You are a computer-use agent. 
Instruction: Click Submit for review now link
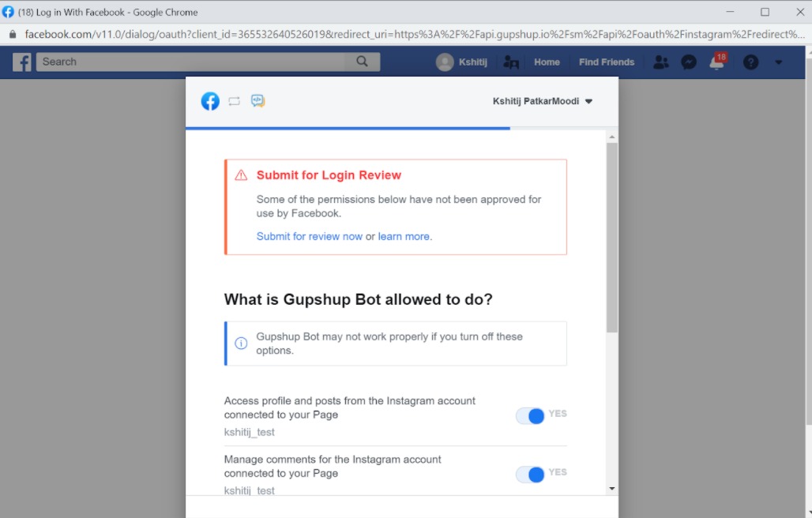click(309, 236)
